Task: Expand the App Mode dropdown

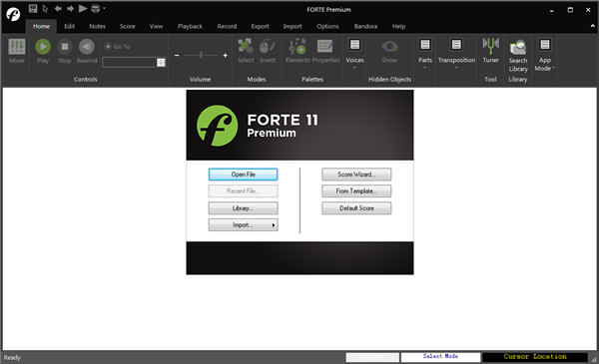Action: pyautogui.click(x=545, y=55)
